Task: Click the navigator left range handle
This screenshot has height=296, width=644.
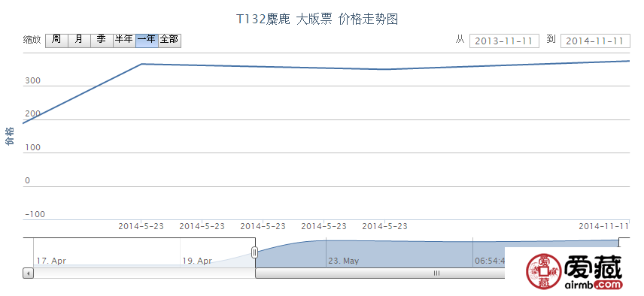Action: tap(254, 252)
